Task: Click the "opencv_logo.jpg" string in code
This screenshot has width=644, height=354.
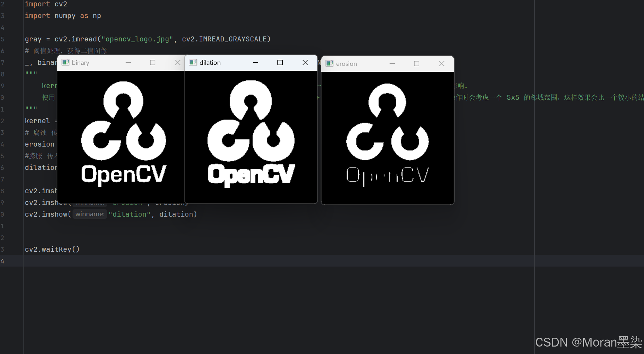Action: click(x=137, y=39)
